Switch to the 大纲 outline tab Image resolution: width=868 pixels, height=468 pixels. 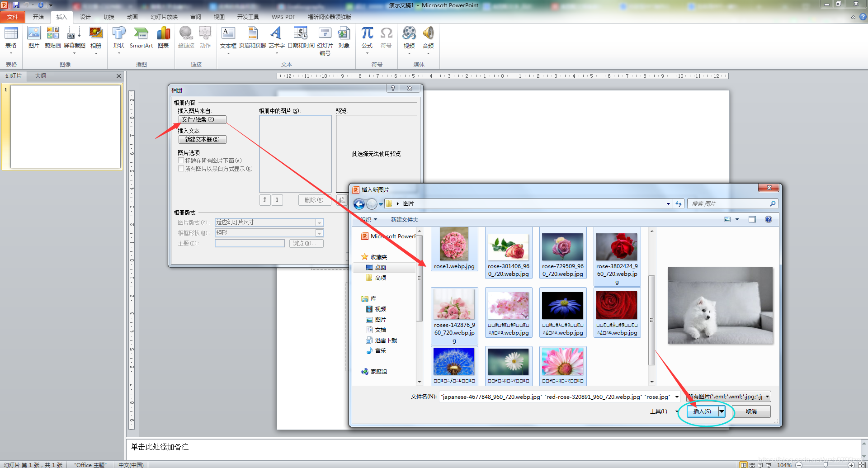pyautogui.click(x=40, y=76)
